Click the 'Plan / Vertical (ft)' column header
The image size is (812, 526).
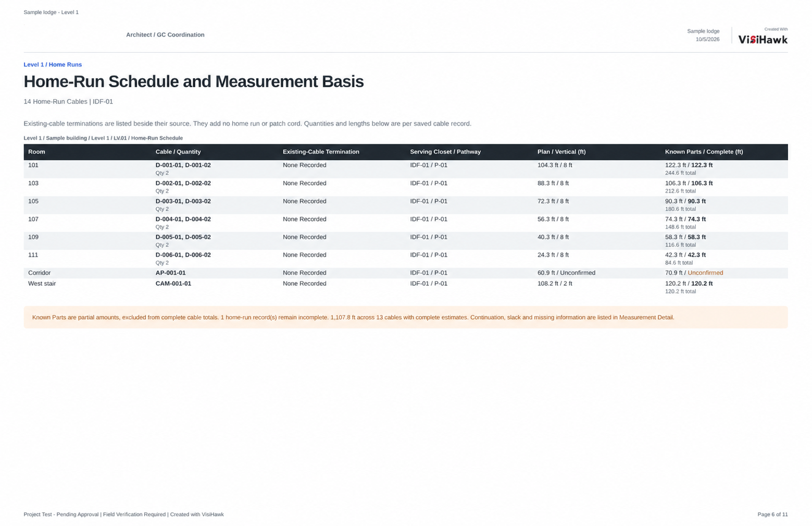pos(561,152)
